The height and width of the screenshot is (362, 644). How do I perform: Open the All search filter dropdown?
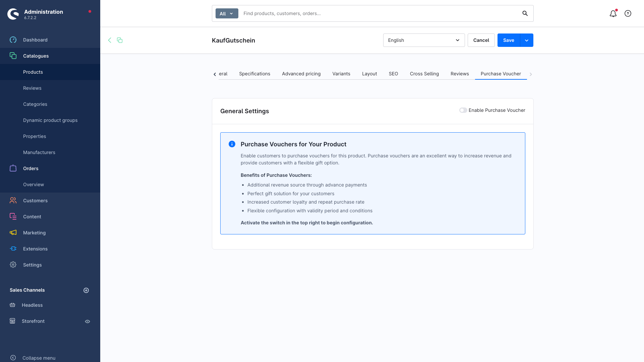click(227, 13)
